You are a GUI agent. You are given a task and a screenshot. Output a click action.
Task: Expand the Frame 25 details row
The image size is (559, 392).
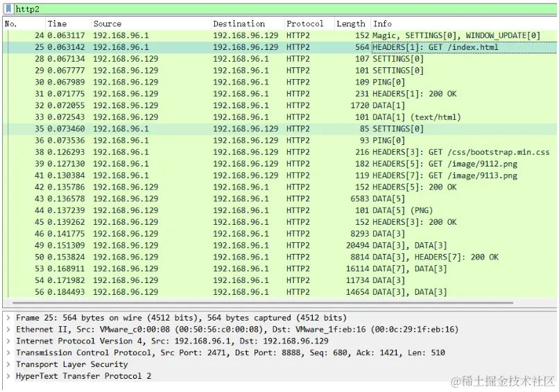pos(8,318)
